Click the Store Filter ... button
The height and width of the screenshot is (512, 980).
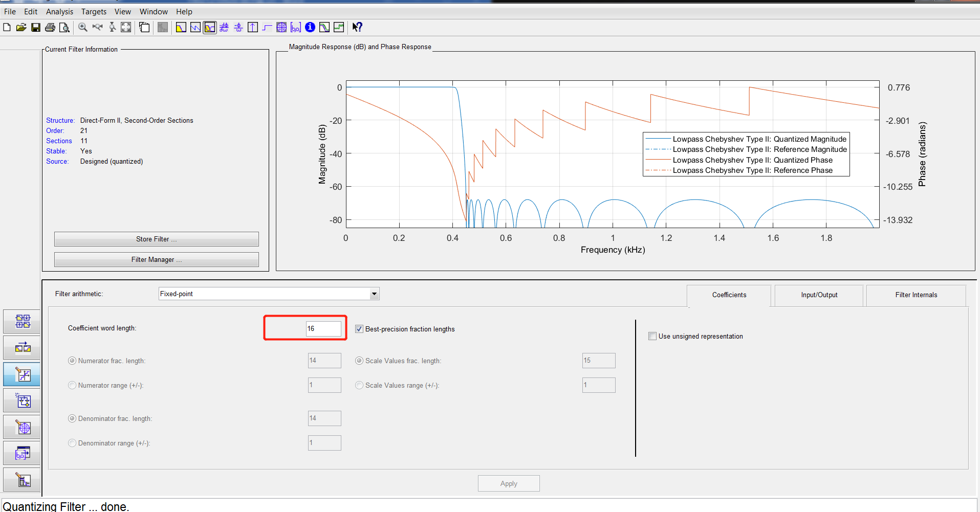click(157, 239)
